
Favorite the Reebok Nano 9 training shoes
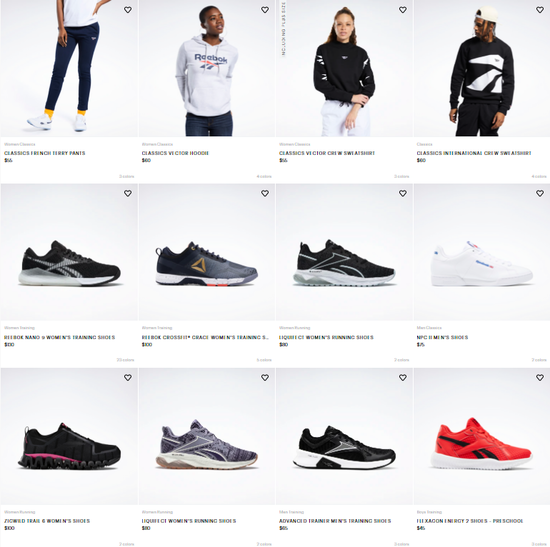[128, 193]
